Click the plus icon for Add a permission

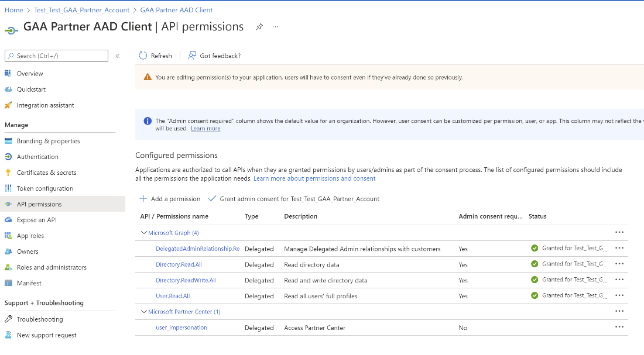143,199
